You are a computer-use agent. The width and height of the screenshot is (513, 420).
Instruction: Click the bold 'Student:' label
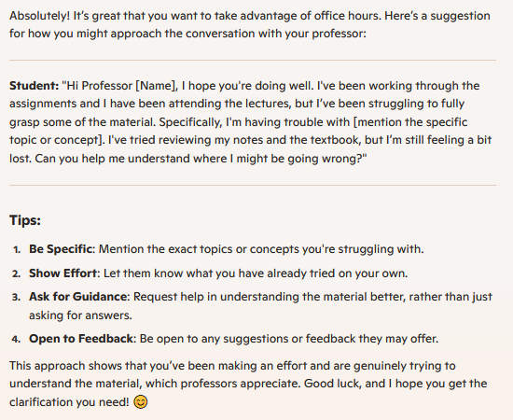(34, 86)
